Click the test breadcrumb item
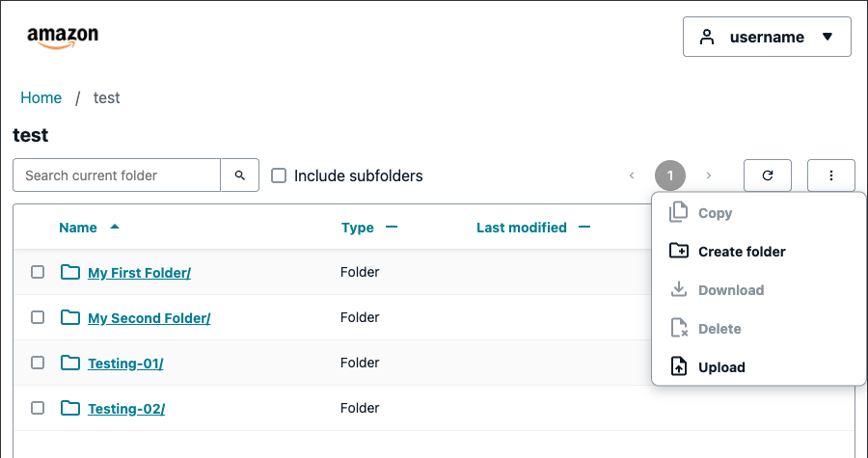The height and width of the screenshot is (458, 868). tap(106, 98)
